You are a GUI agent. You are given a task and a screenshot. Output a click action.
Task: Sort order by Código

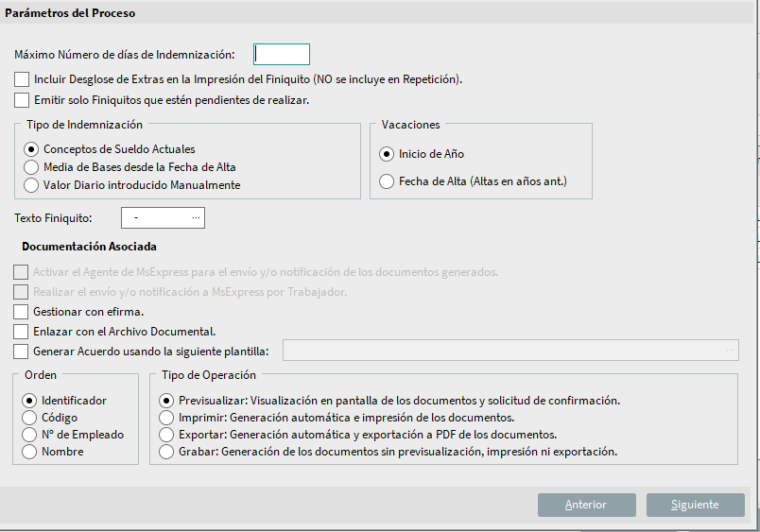pos(29,418)
